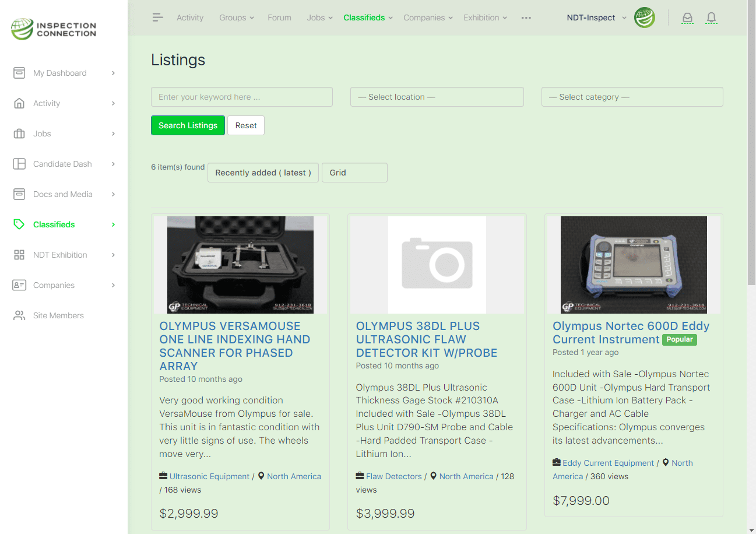This screenshot has width=756, height=534.
Task: Click the NDT-Inspect profile avatar
Action: click(645, 17)
